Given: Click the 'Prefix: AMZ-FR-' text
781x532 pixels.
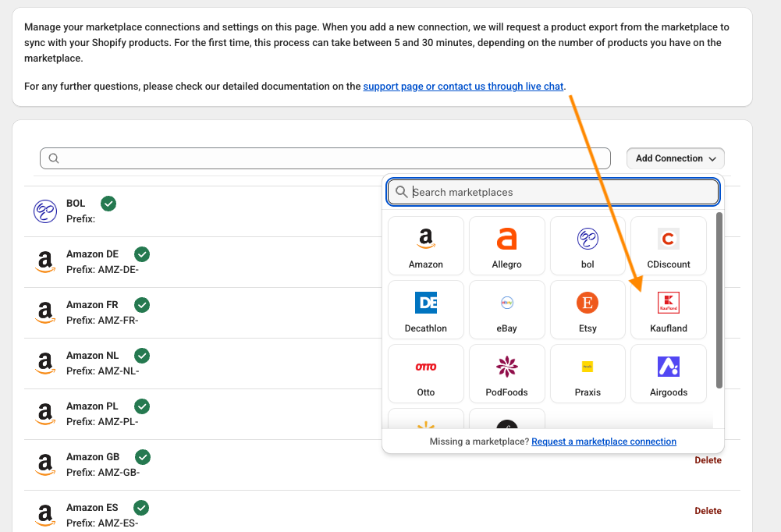Looking at the screenshot, I should click(103, 321).
